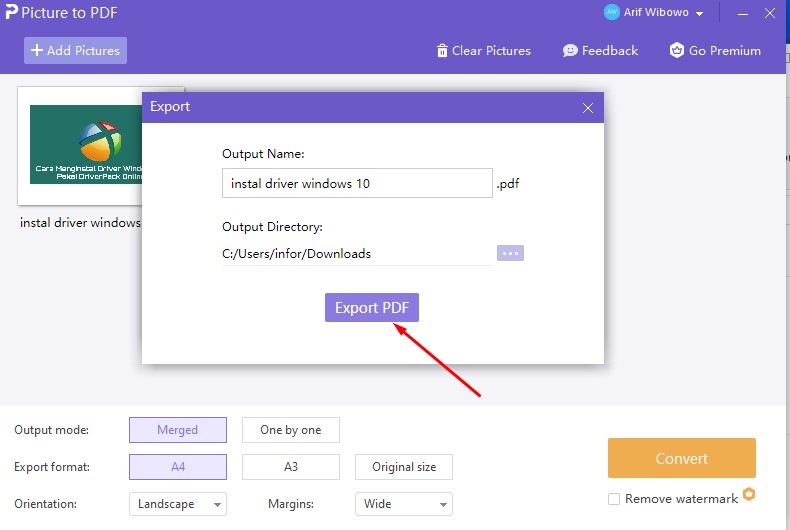Open the Landscape orientation dropdown
The image size is (790, 530).
177,504
